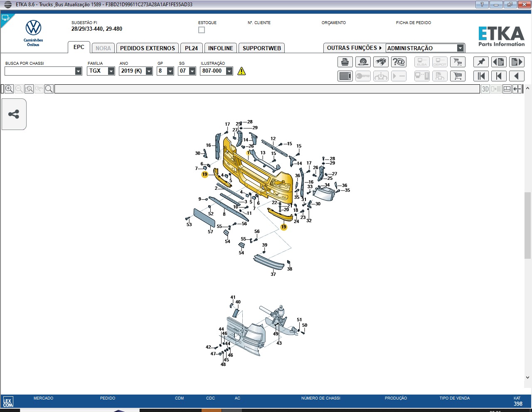The image size is (532, 412).
Task: Select part number 12 in diagram
Action: [x=273, y=139]
